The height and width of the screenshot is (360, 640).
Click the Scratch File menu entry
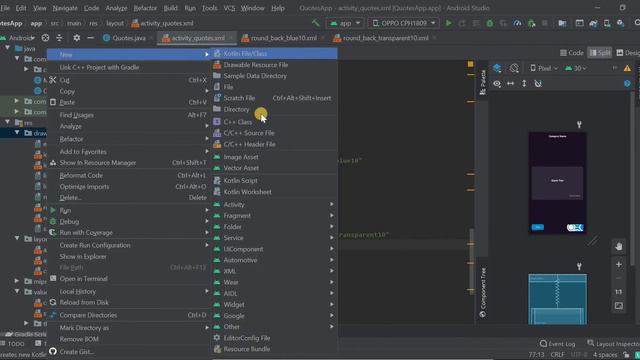click(273, 98)
